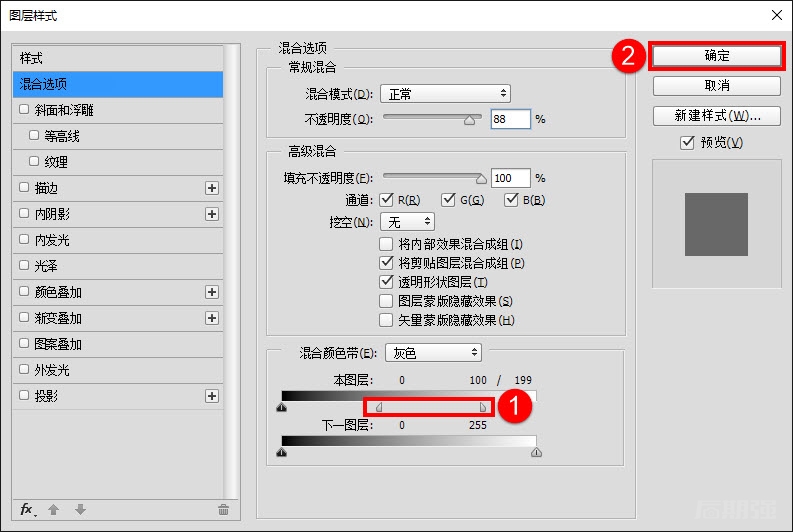The image size is (793, 532).
Task: Click plus icon next to 渐变叠加
Action: tap(212, 318)
